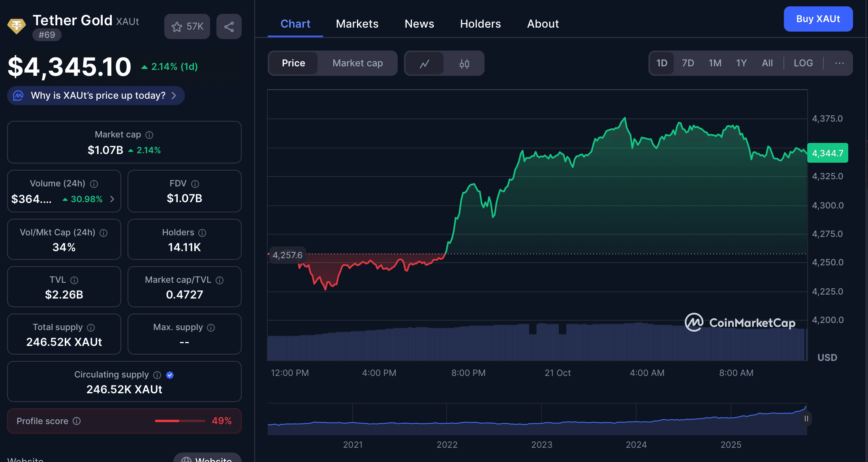Select the 1Y chart timeframe
The image size is (868, 462).
point(741,63)
